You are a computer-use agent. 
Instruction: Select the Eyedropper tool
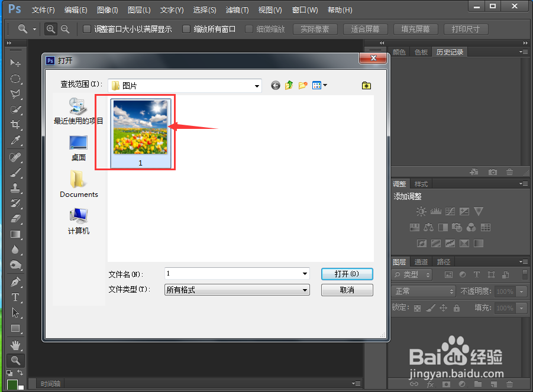[x=15, y=140]
